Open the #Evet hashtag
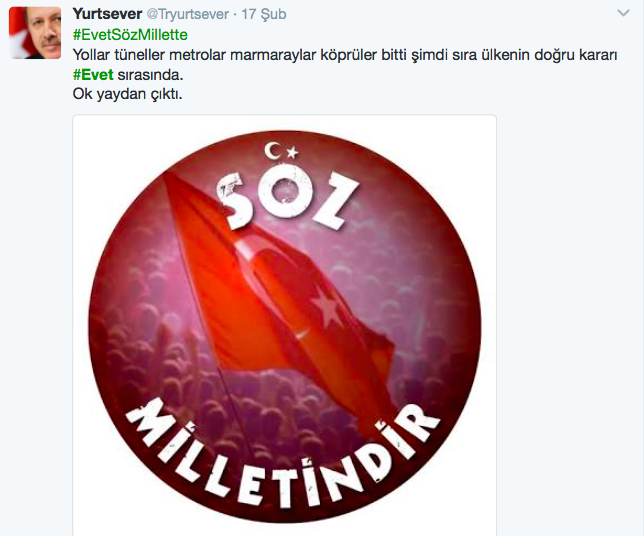Viewport: 644px width, 536px height. [x=93, y=75]
